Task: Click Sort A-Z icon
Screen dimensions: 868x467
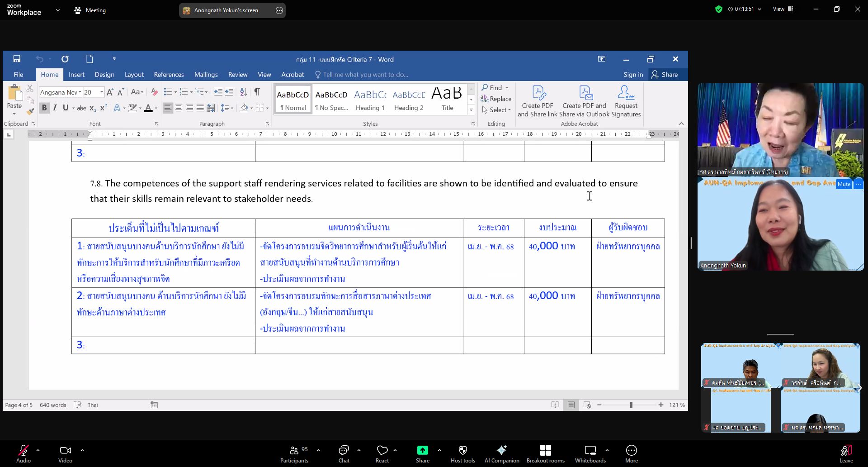Action: [x=243, y=92]
